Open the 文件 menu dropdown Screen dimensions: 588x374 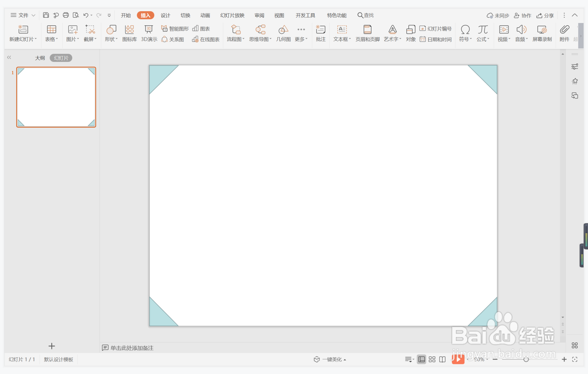click(x=23, y=15)
